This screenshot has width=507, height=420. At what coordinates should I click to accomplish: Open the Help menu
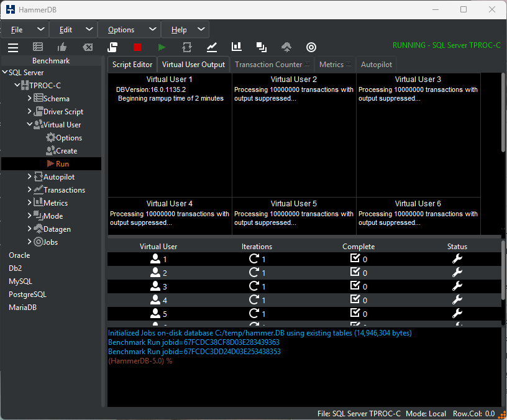pyautogui.click(x=179, y=30)
